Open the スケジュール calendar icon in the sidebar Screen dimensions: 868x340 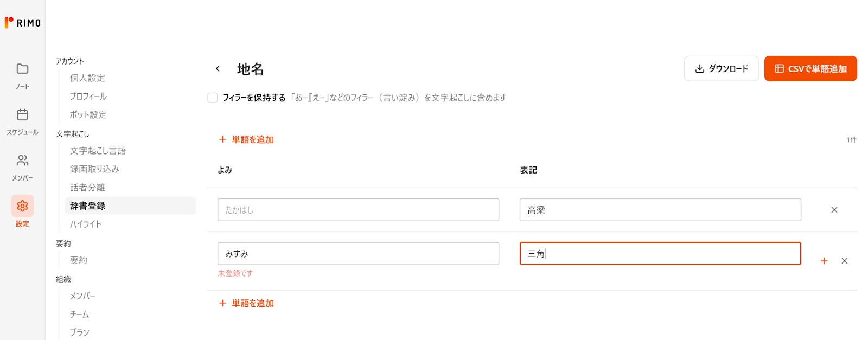pos(22,119)
